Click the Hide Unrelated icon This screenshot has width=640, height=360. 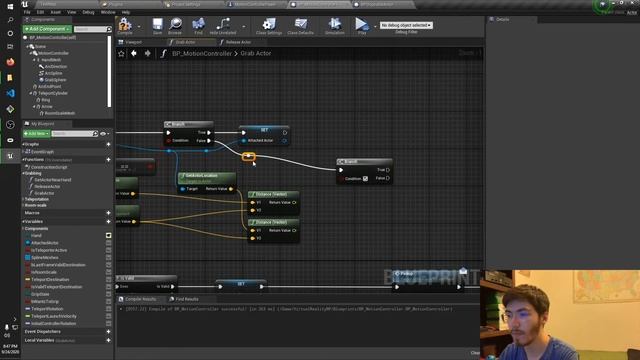click(x=223, y=24)
